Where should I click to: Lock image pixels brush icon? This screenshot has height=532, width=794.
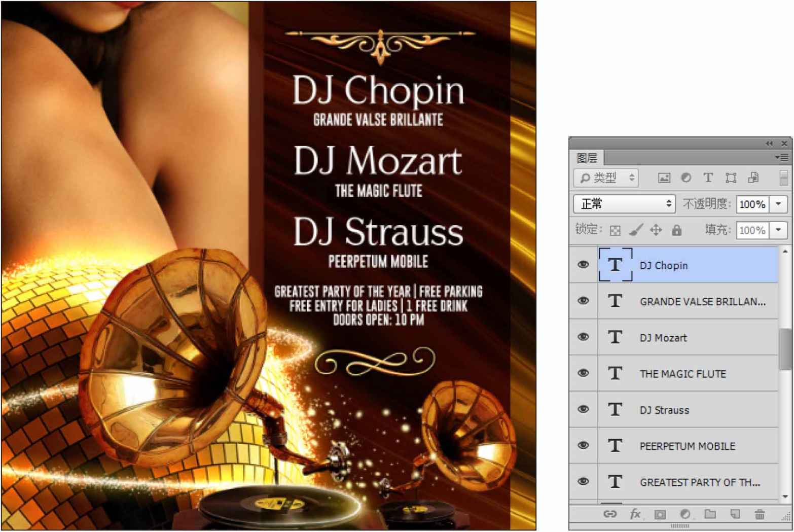click(636, 230)
